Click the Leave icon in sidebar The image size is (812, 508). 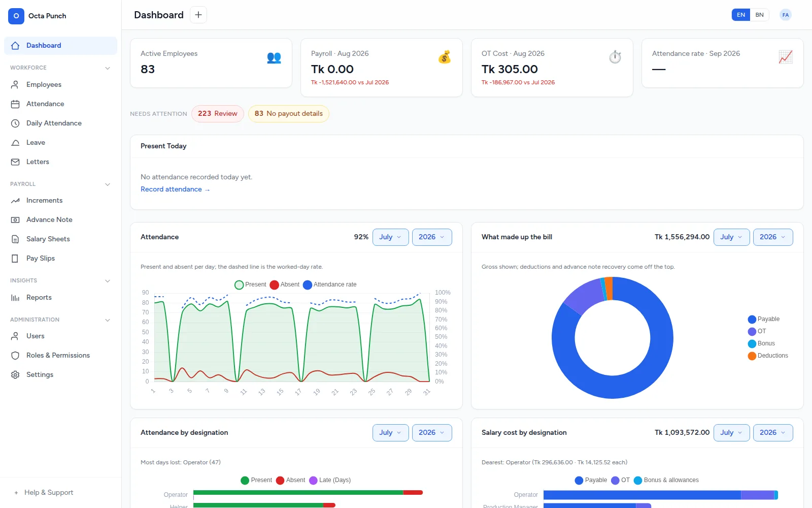(15, 143)
